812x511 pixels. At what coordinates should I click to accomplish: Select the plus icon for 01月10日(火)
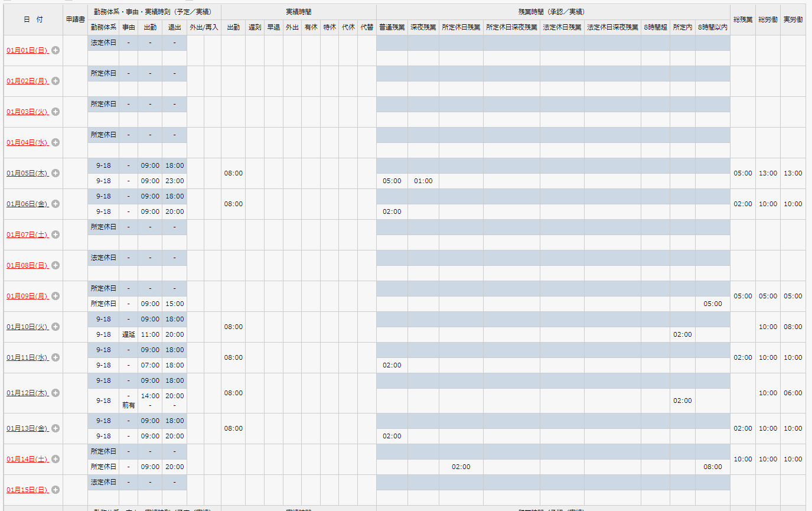[56, 327]
